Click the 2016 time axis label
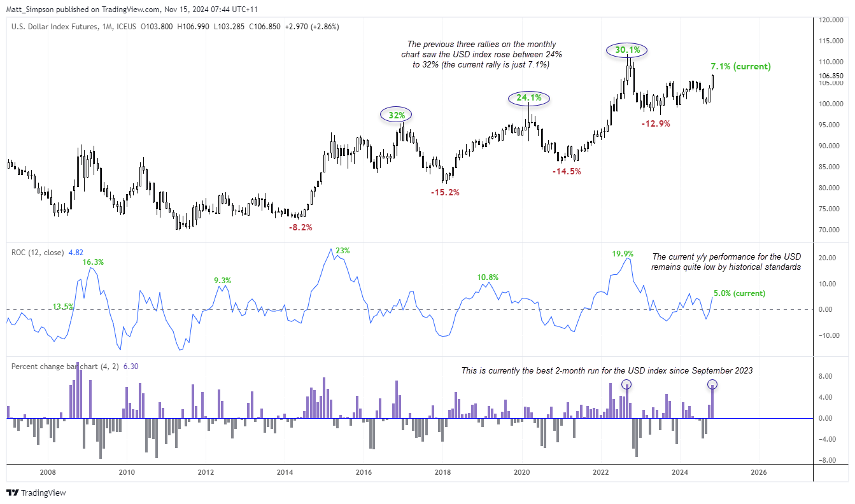This screenshot has height=504, width=855. coord(364,473)
